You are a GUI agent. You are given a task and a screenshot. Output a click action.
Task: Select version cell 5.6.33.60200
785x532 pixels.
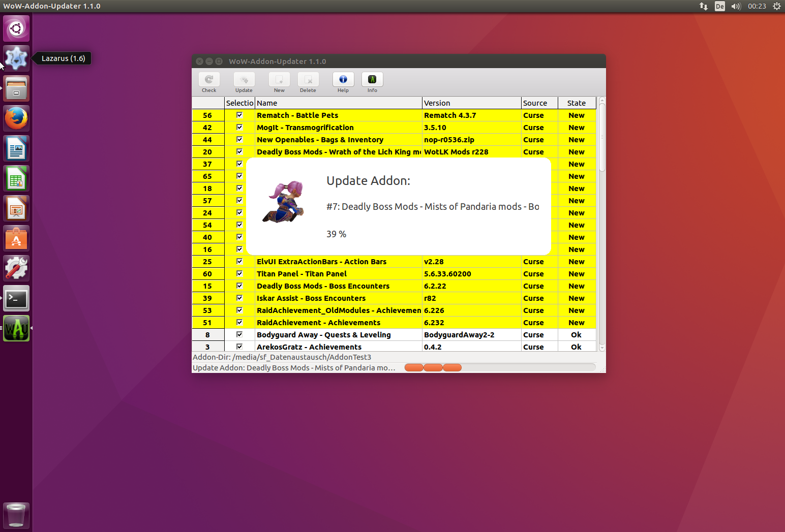(x=471, y=273)
